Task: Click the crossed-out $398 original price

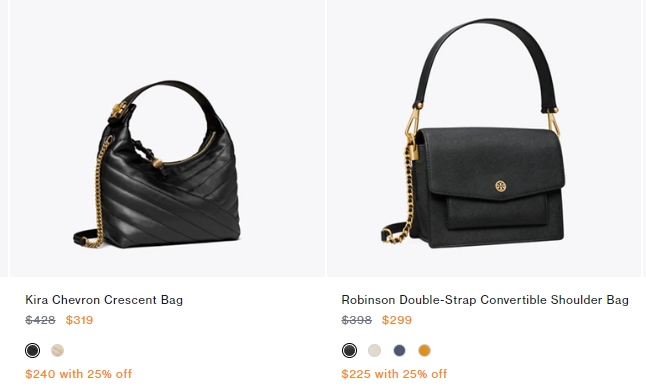Action: [357, 320]
